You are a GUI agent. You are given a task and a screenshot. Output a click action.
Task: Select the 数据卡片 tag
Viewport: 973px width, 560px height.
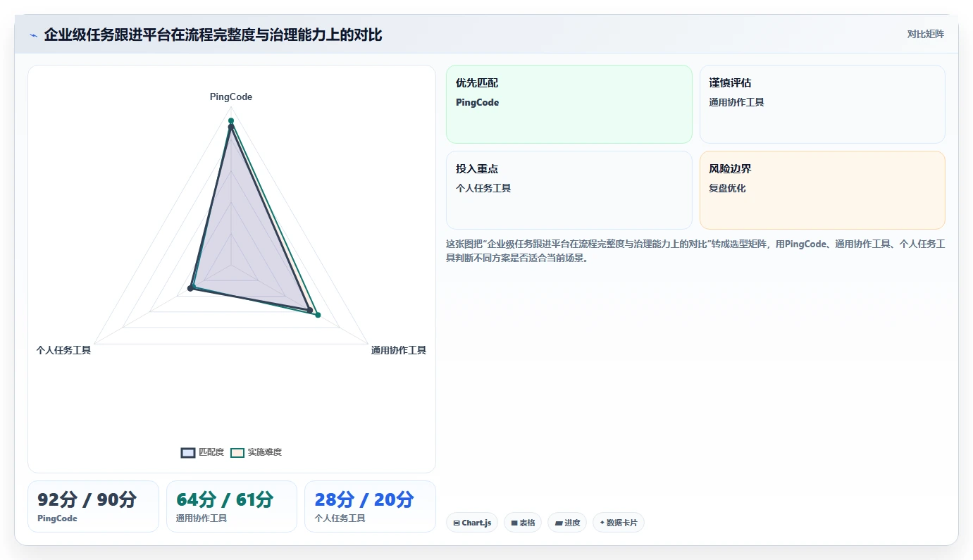619,523
